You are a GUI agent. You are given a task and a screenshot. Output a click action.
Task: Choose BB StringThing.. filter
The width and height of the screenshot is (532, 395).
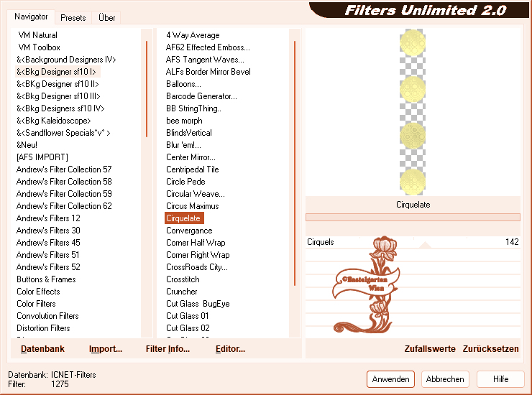(193, 108)
